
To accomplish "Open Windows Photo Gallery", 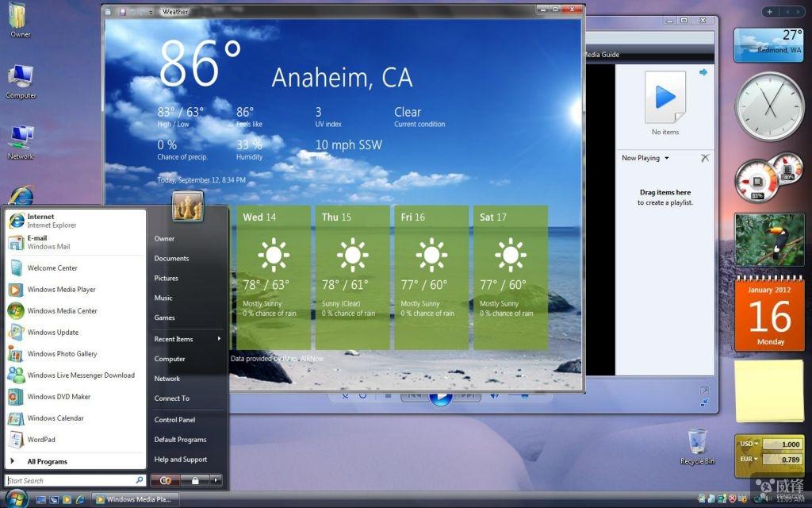I will pyautogui.click(x=75, y=353).
